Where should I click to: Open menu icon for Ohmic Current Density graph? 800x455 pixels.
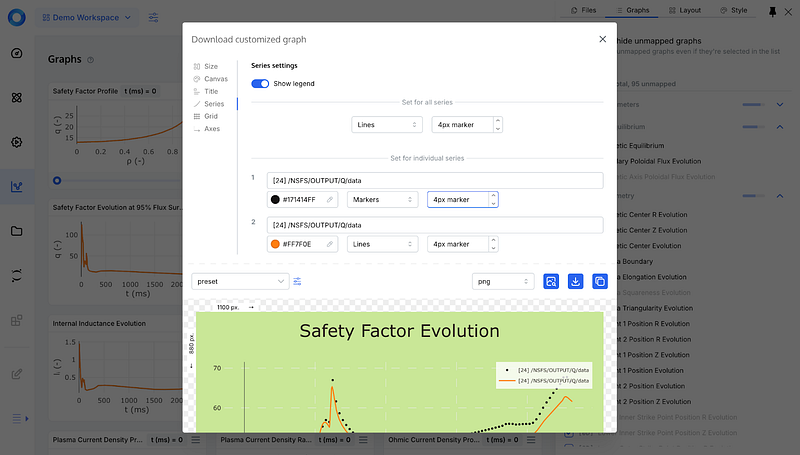pyautogui.click(x=531, y=440)
